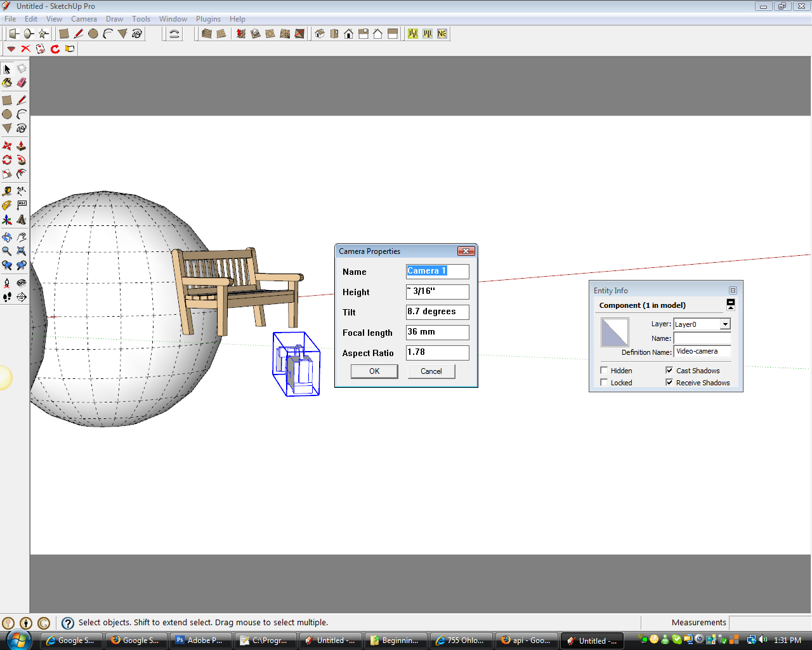Select the Freehand tool in left toolbar
812x650 pixels.
(x=22, y=128)
